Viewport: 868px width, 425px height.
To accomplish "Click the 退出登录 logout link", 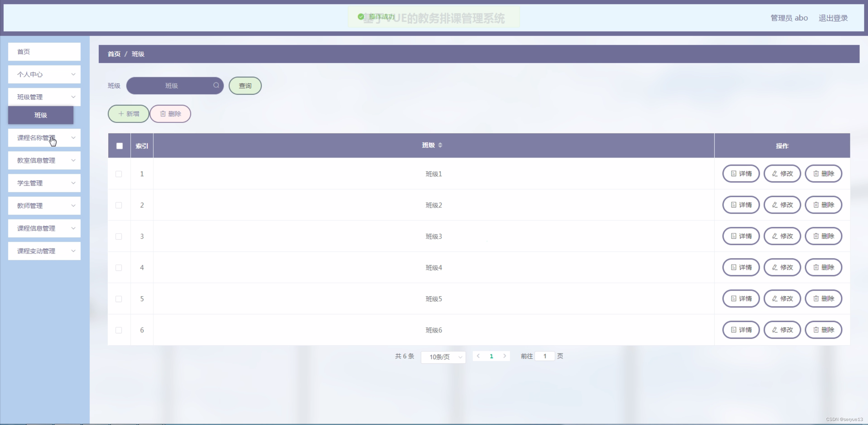I will [833, 18].
